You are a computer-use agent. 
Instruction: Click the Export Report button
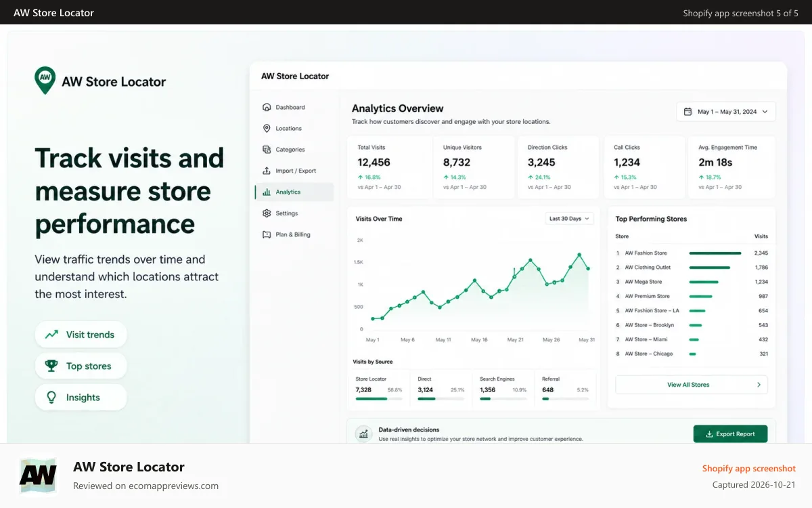point(730,434)
